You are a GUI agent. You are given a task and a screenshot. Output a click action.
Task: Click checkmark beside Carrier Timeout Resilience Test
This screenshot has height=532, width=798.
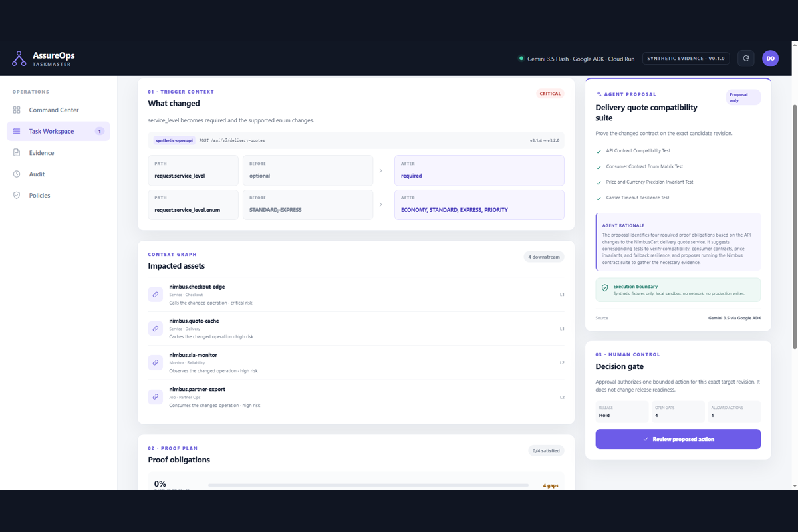(x=599, y=198)
